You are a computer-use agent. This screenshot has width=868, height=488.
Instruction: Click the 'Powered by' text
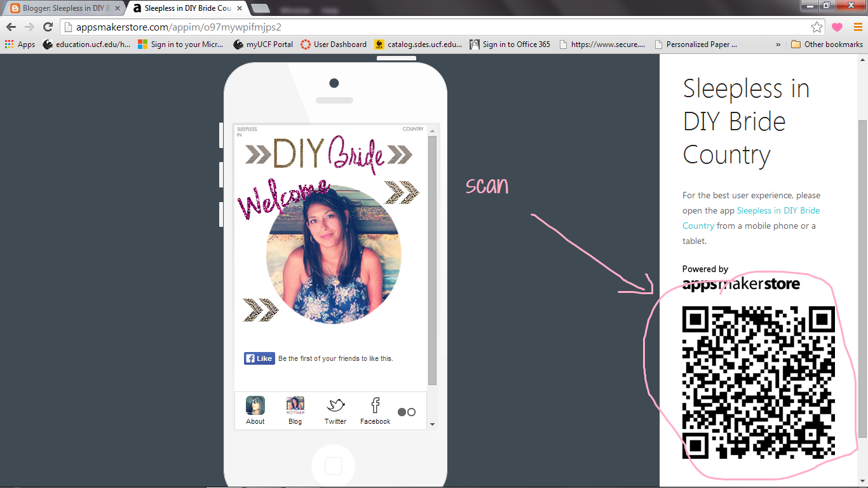(x=705, y=269)
